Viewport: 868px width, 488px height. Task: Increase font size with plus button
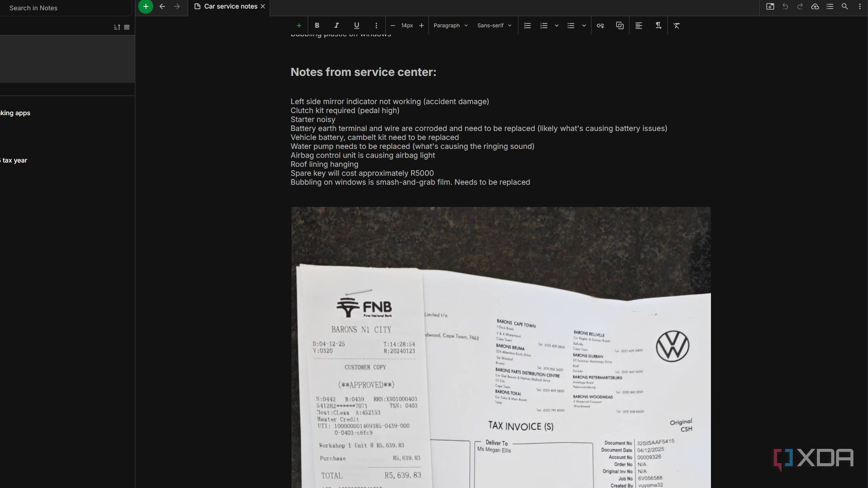point(422,26)
